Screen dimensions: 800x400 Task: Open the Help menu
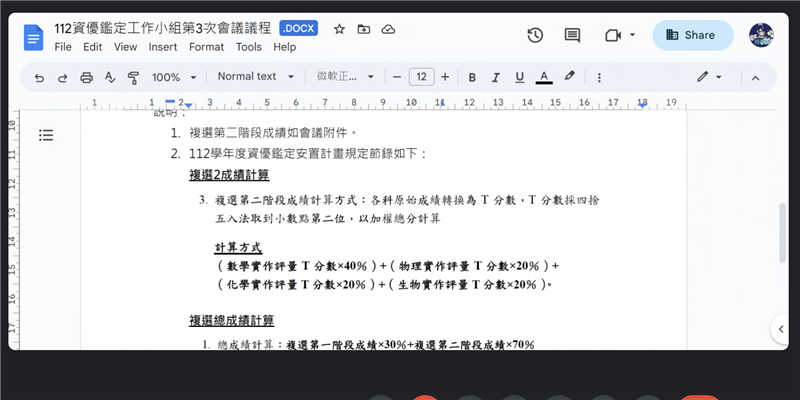coord(285,47)
